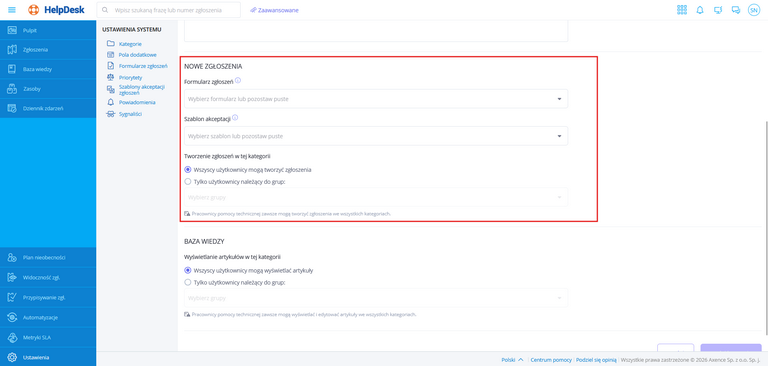Click the Metryki SLA sidebar icon

[x=12, y=338]
